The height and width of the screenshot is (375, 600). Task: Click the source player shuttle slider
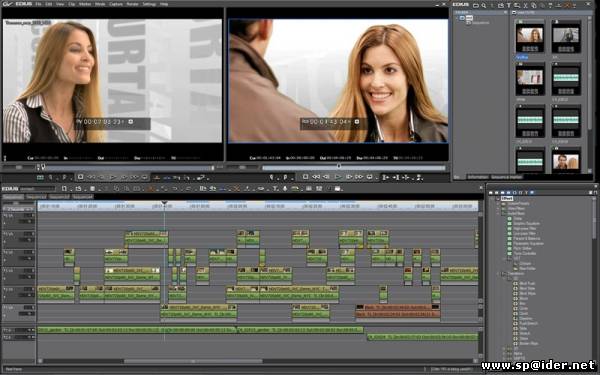click(18, 167)
